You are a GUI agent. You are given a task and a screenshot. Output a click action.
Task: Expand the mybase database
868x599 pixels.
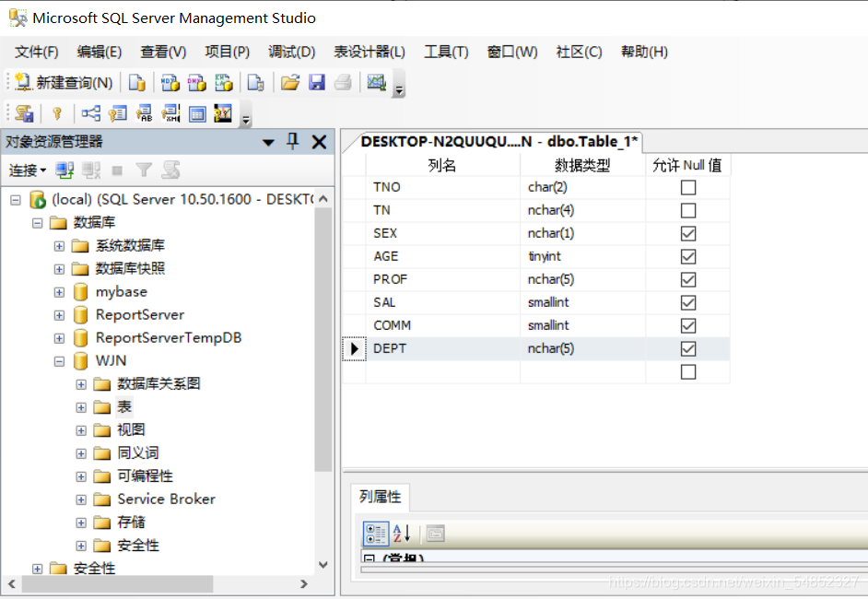point(59,292)
